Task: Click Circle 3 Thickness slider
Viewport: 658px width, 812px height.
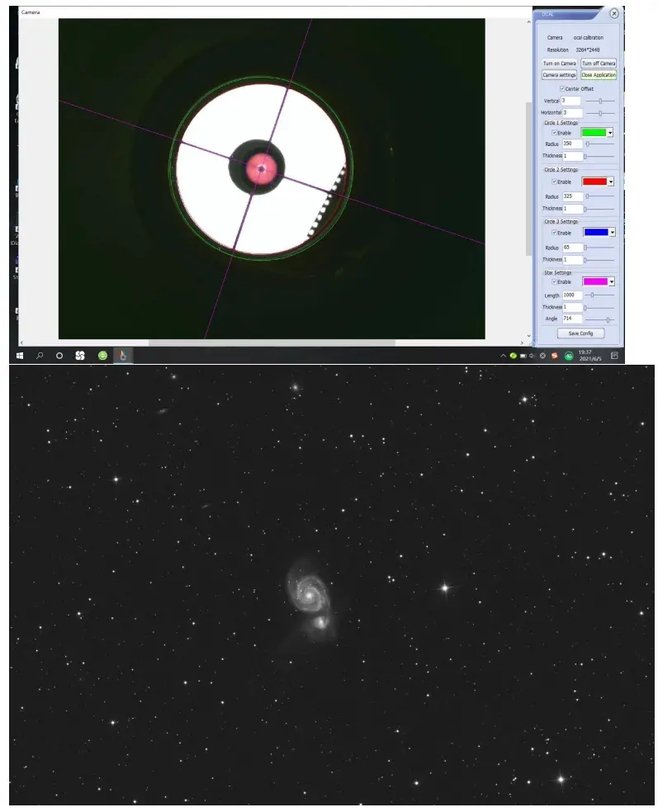Action: coord(599,260)
